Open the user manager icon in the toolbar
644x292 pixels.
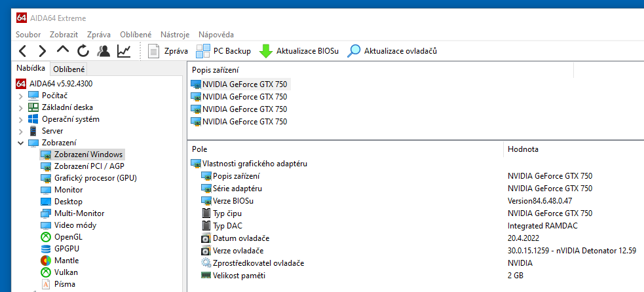pos(103,51)
